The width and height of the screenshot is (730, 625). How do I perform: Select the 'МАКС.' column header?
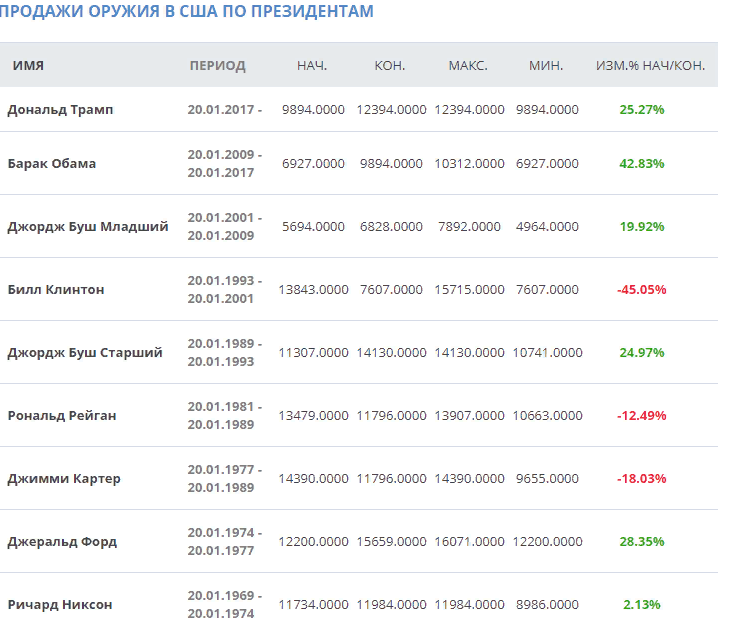point(468,66)
